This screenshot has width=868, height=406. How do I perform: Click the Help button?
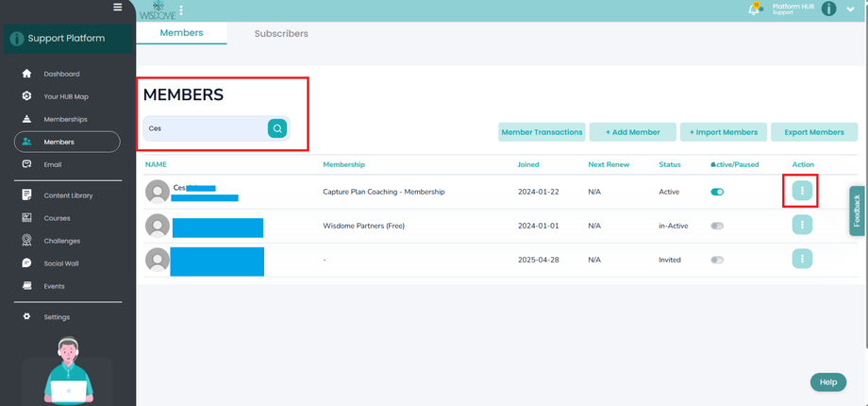pyautogui.click(x=828, y=382)
